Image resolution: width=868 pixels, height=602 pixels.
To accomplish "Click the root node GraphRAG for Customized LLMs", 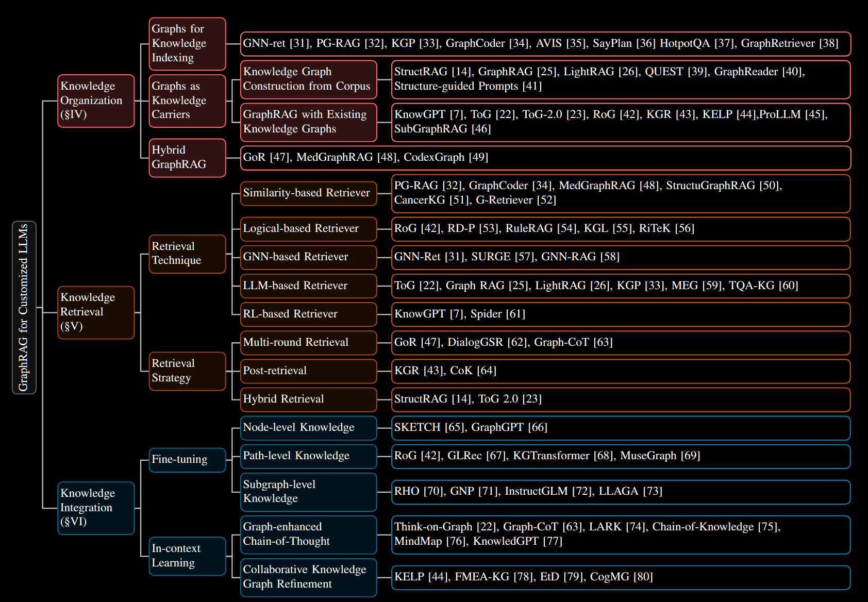I will click(x=24, y=308).
